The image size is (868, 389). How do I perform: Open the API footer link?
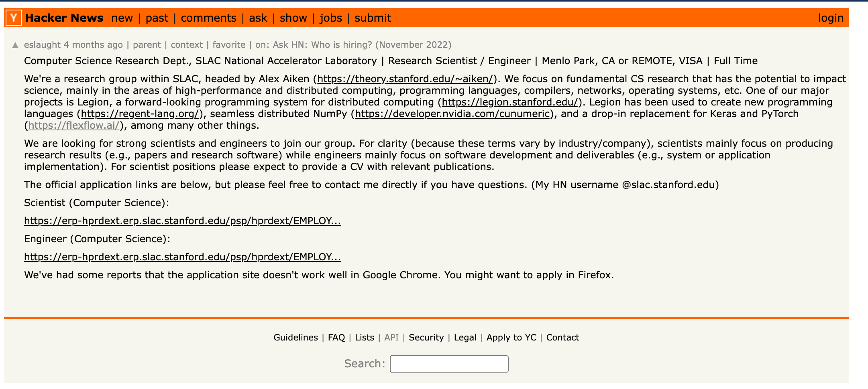(x=391, y=338)
